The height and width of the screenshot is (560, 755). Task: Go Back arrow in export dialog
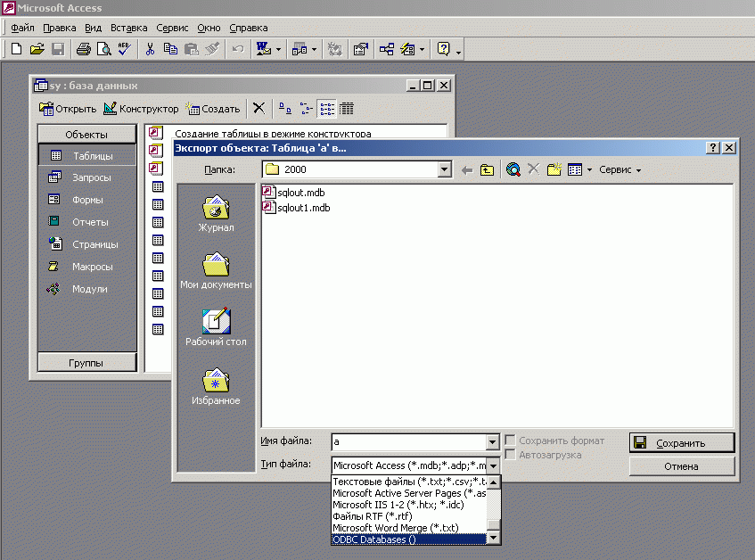466,170
